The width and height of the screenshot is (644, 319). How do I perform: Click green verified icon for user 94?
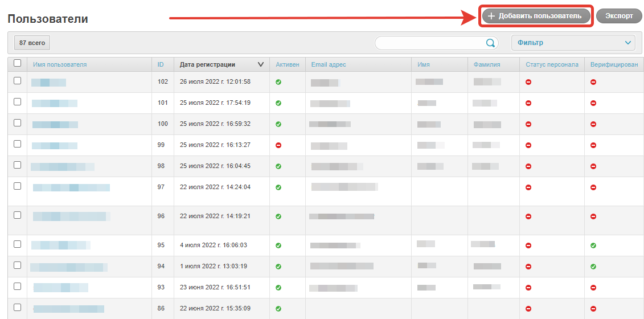[593, 267]
